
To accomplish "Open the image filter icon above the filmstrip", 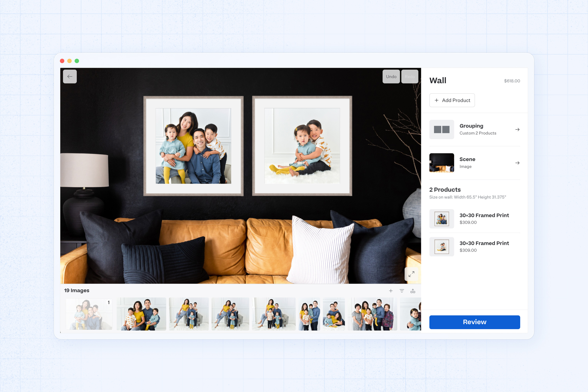I will [x=402, y=291].
